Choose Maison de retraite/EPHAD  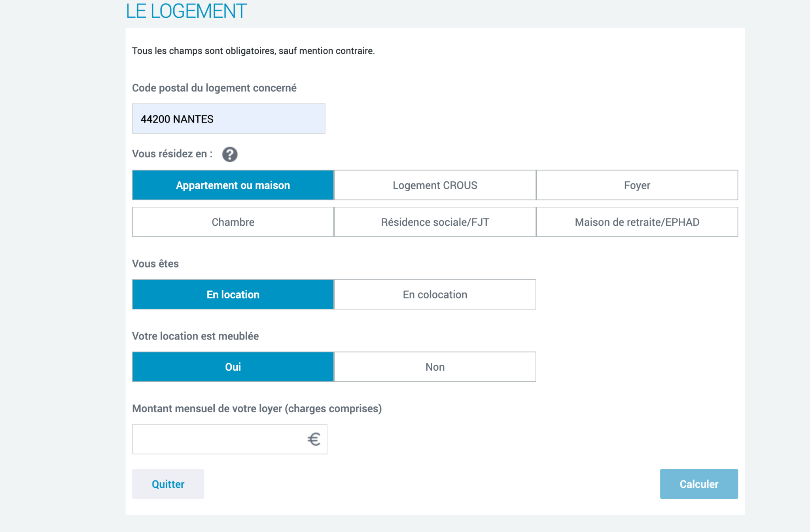[637, 222]
